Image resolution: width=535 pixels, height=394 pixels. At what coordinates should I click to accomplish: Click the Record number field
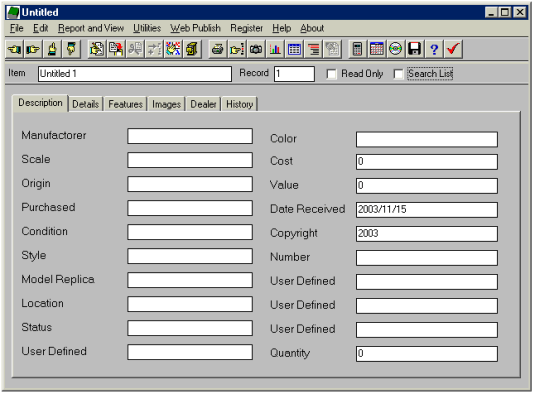click(294, 74)
